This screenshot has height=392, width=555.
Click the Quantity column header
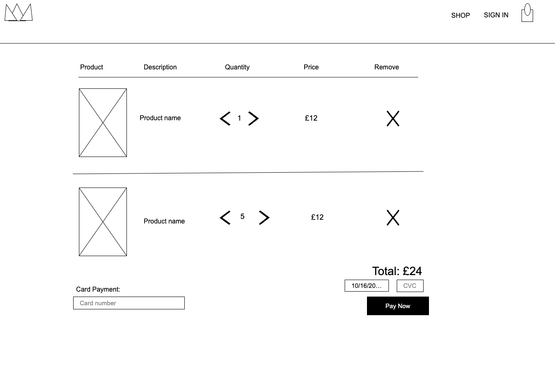tap(237, 67)
